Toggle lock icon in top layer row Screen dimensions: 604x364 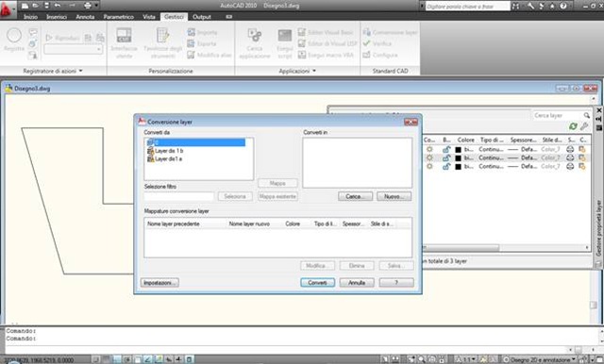tap(446, 149)
